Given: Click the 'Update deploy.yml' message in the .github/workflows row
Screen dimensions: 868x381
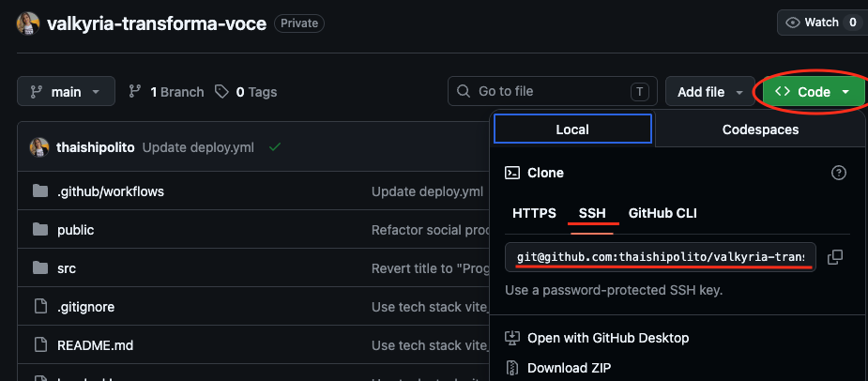Looking at the screenshot, I should 427,191.
